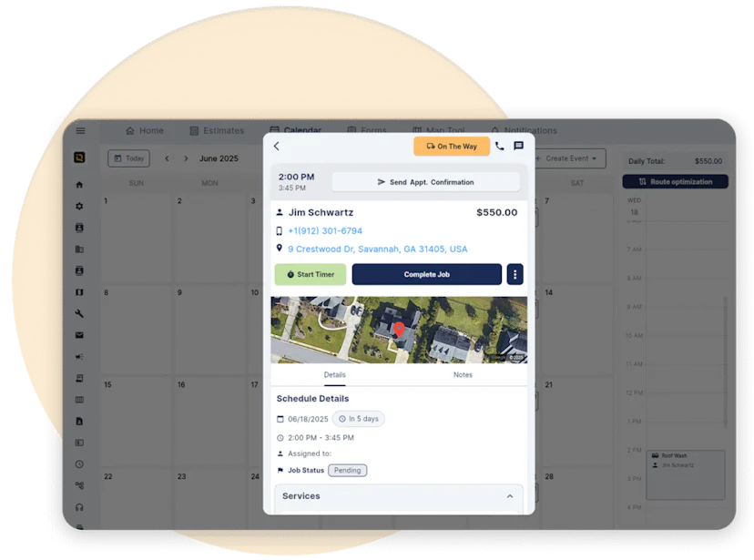Go back using the modal's back arrow
The height and width of the screenshot is (560, 754).
(277, 146)
